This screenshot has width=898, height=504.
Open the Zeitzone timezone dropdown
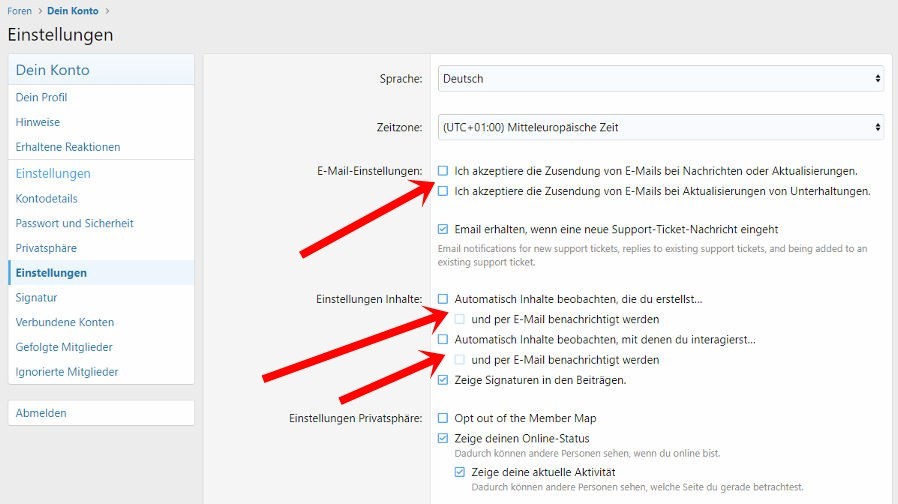point(660,127)
